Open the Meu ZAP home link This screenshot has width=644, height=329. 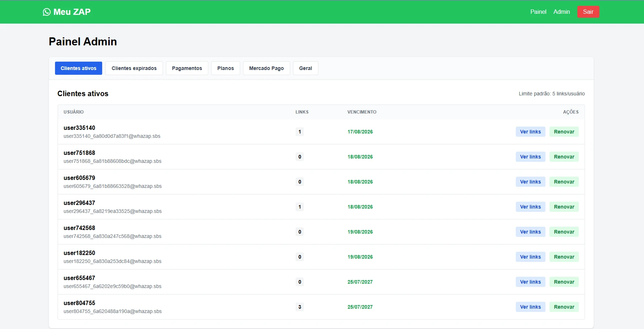[x=67, y=12]
